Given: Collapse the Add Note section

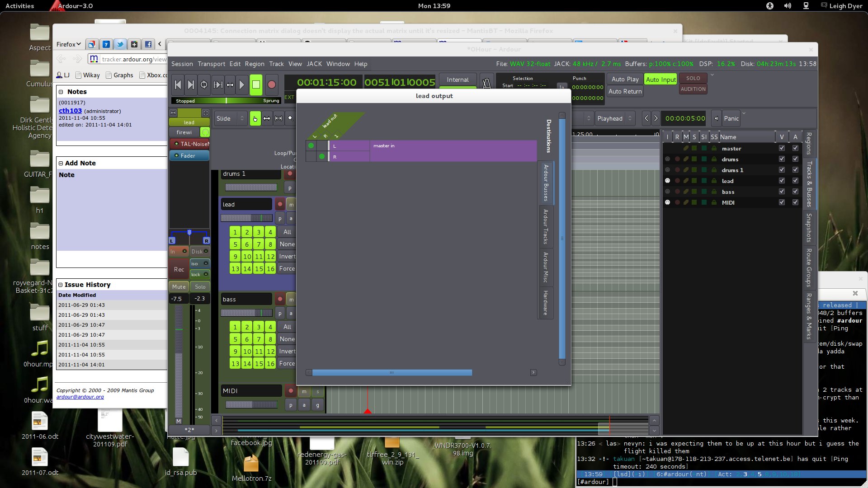Looking at the screenshot, I should point(61,163).
